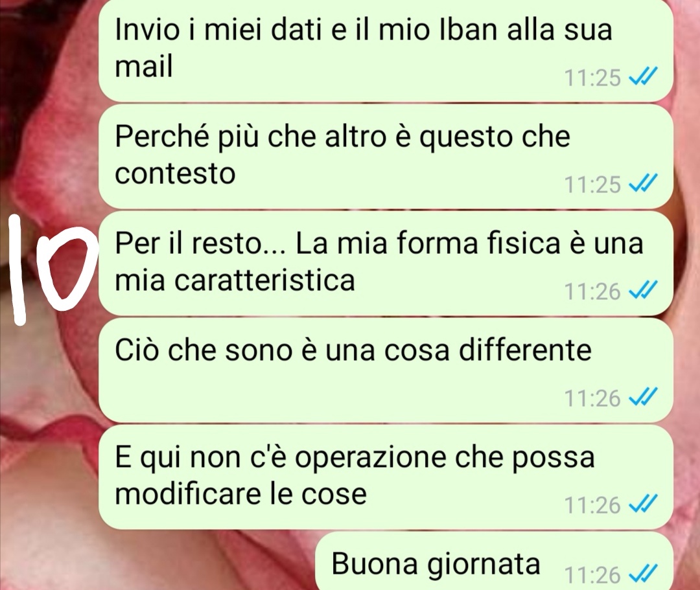Tap double-check on "modificare le cose" message

coord(642,505)
